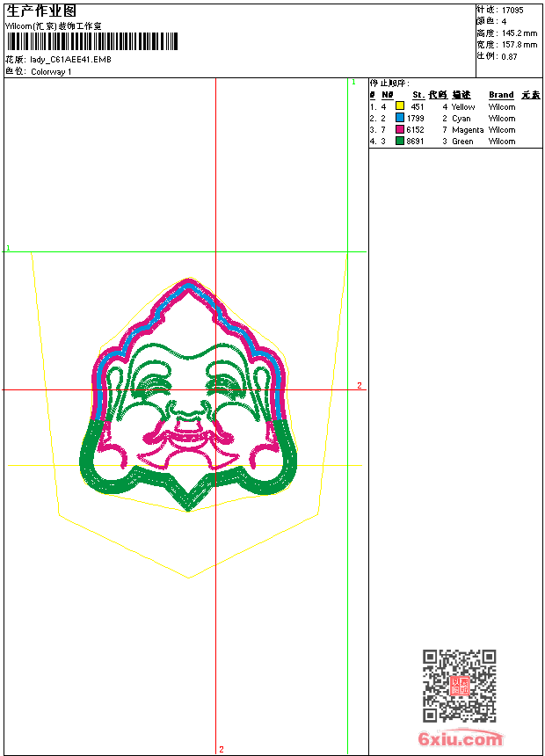Screen dimensions: 545x756
Task: Click the underlined 描述 column header
Action: click(461, 95)
